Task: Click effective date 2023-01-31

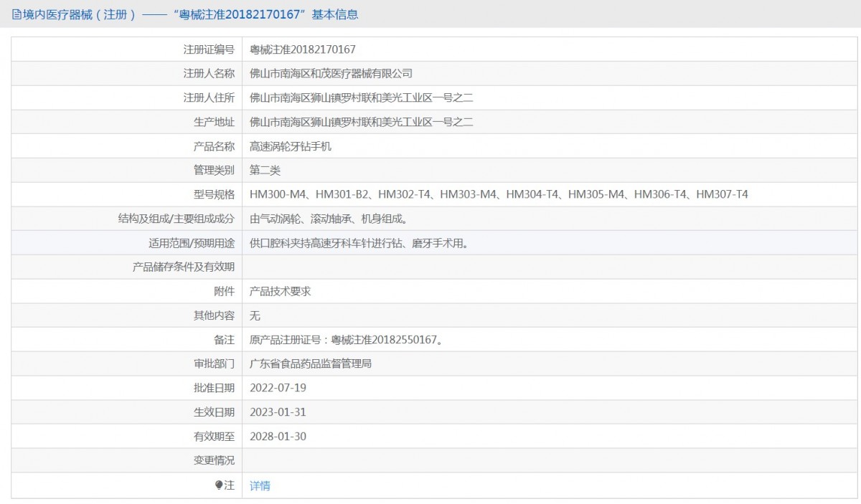Action: coord(278,412)
